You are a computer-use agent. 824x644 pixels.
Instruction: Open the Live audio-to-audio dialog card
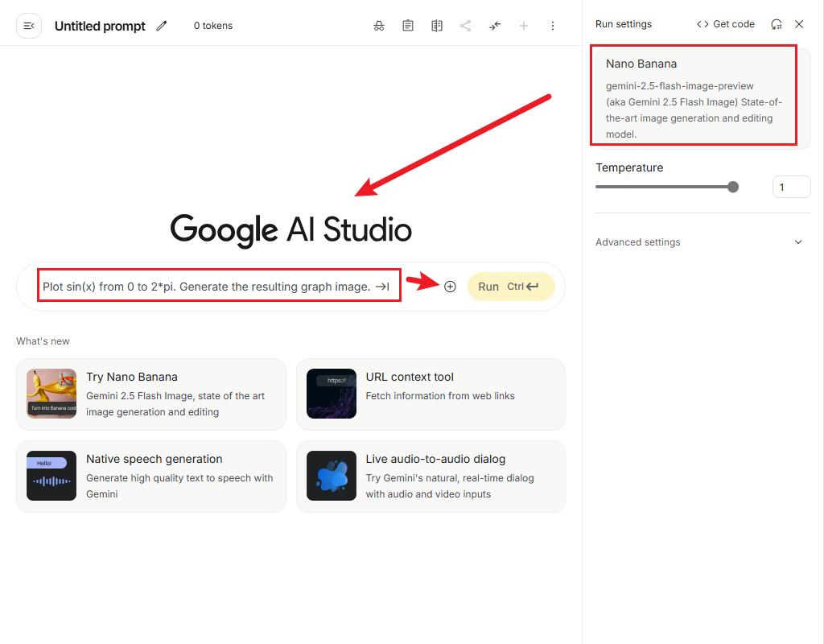tap(431, 477)
